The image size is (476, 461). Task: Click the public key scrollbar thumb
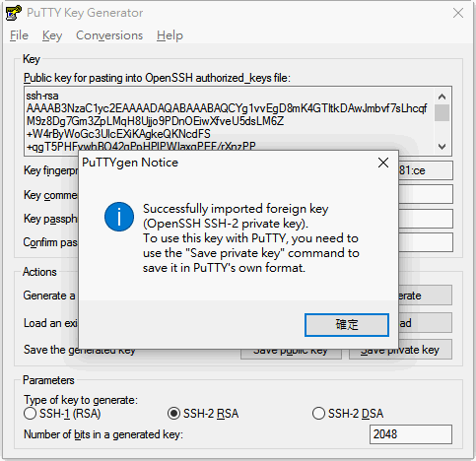pos(442,112)
